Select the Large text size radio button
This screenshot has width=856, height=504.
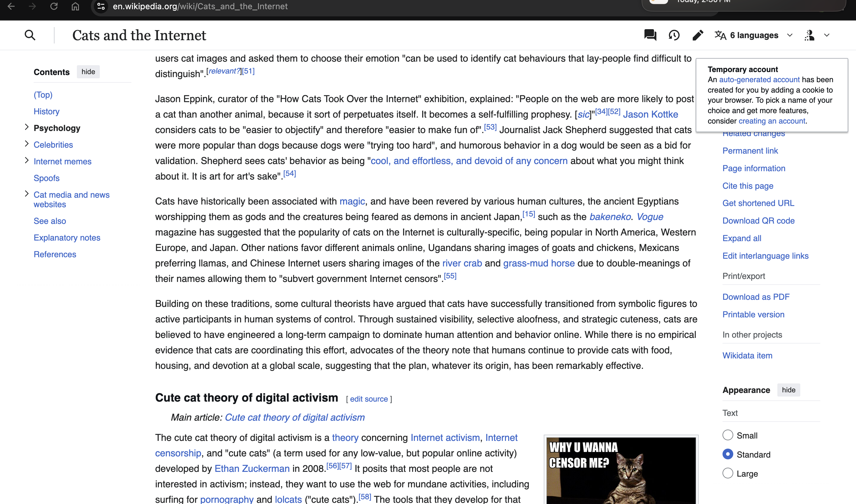728,473
